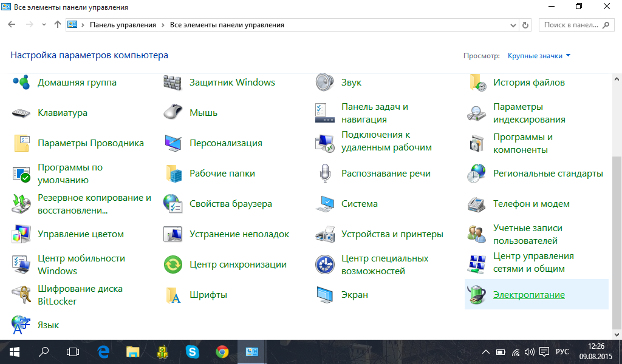This screenshot has height=364, width=622.
Task: Open the Система computer icon
Action: [324, 204]
